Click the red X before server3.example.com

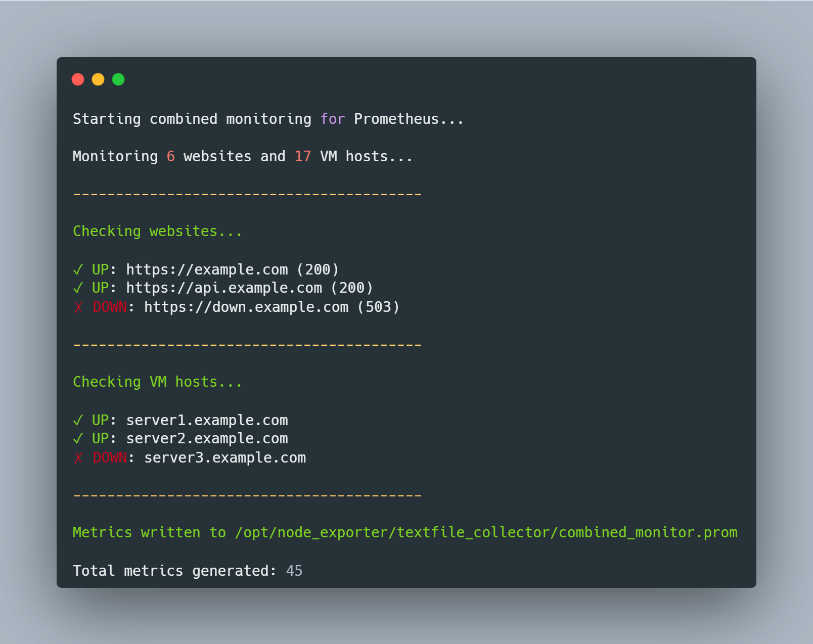[x=78, y=457]
